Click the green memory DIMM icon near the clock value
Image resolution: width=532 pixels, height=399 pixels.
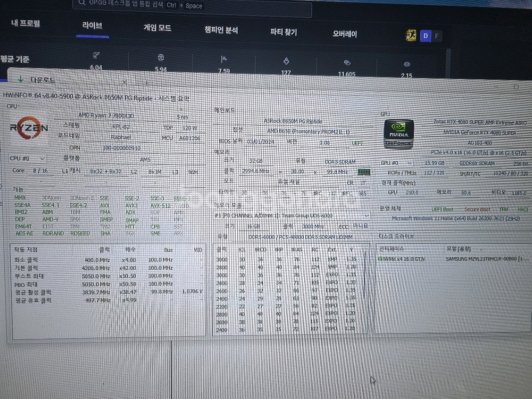tap(364, 172)
